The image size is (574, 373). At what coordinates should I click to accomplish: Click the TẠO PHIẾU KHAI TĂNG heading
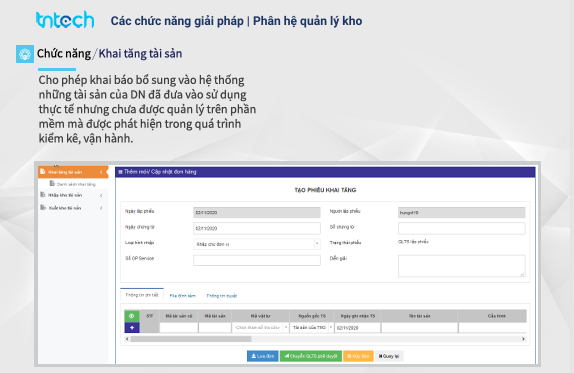click(325, 190)
